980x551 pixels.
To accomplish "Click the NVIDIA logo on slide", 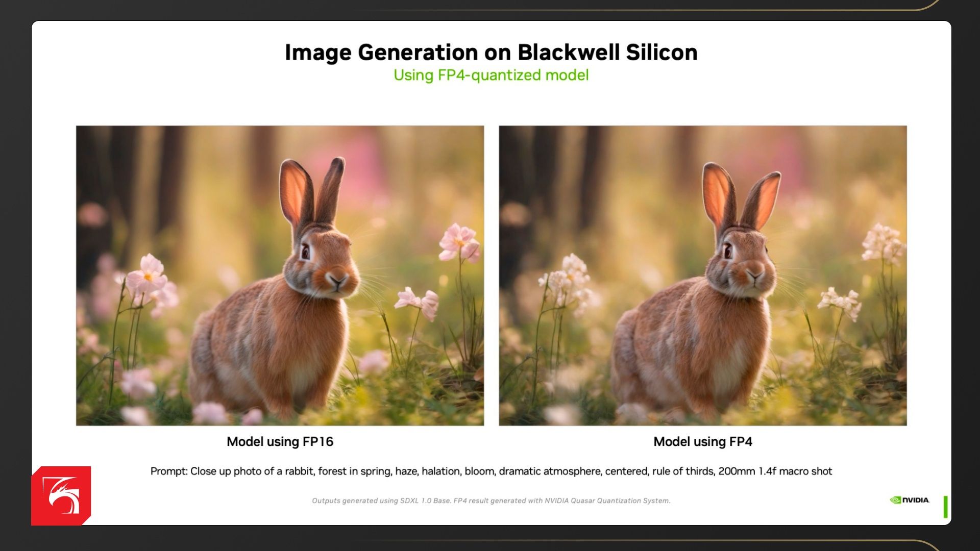I will (x=910, y=500).
